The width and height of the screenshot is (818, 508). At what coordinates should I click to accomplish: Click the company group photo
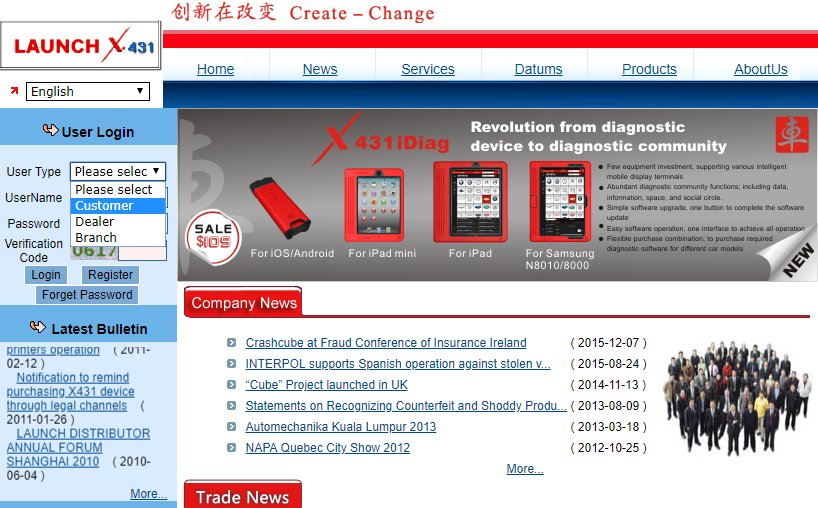[737, 397]
